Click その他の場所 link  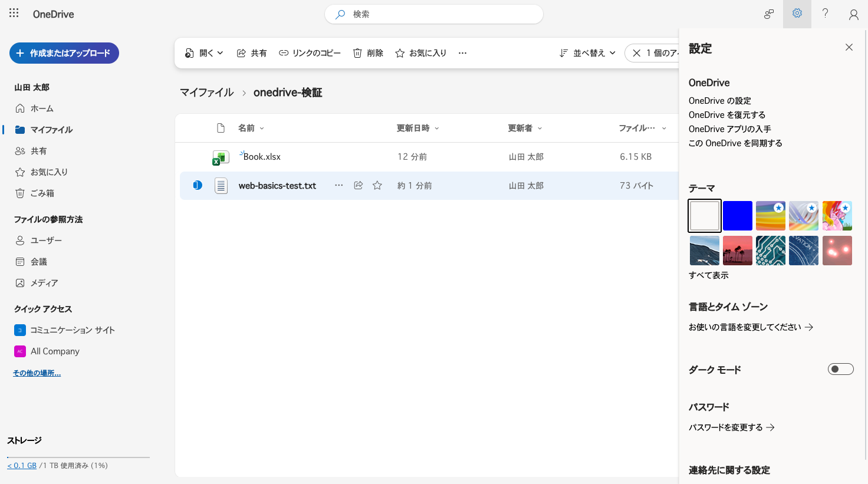(37, 373)
